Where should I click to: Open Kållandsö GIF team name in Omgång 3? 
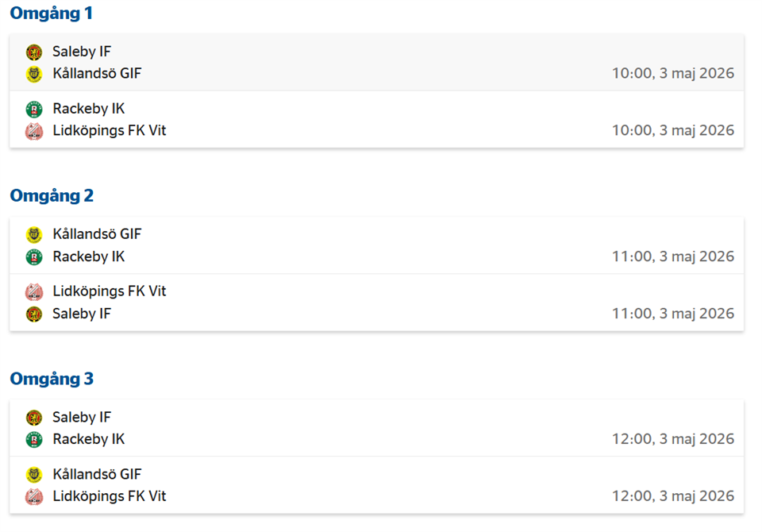click(x=97, y=474)
